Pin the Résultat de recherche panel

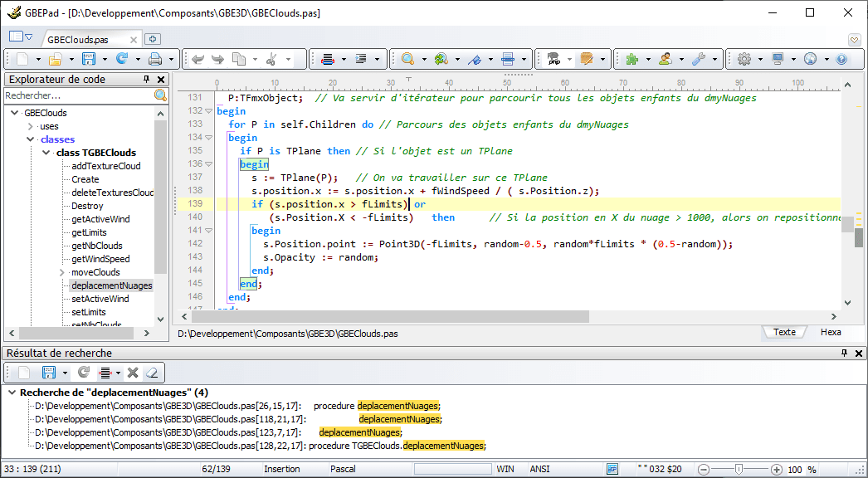pos(844,353)
